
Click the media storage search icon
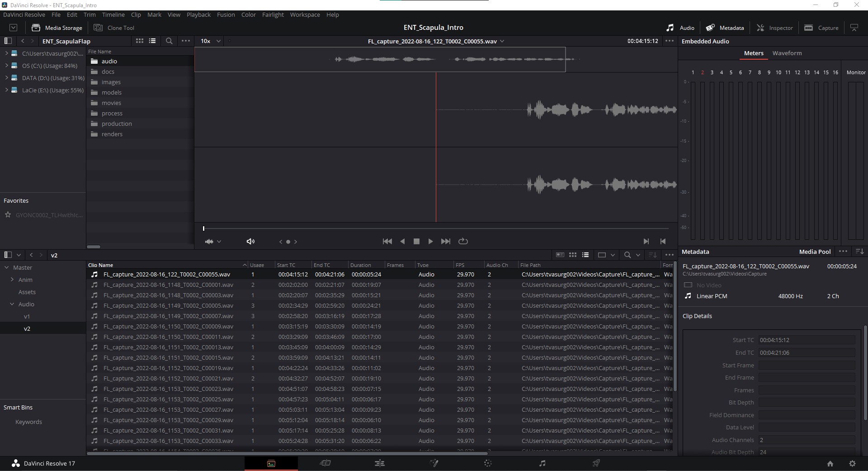pos(169,41)
